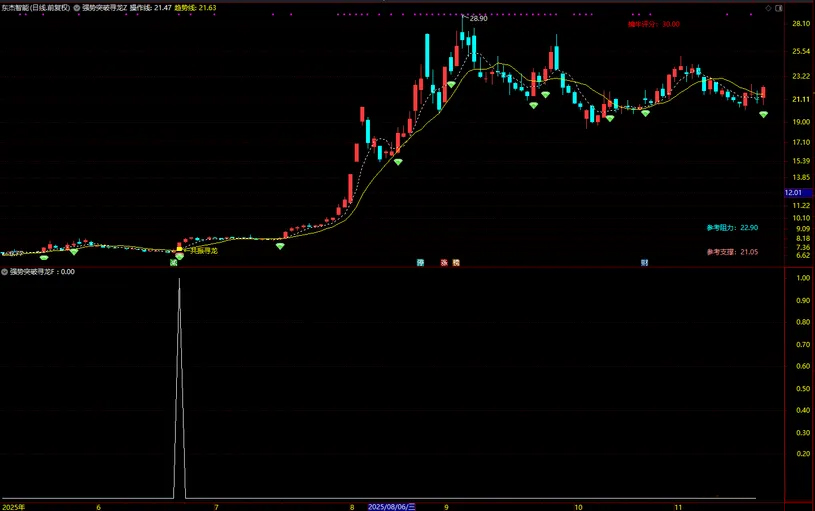The width and height of the screenshot is (815, 511).
Task: Click the 操作线: 21.47 value label
Action: click(x=150, y=6)
